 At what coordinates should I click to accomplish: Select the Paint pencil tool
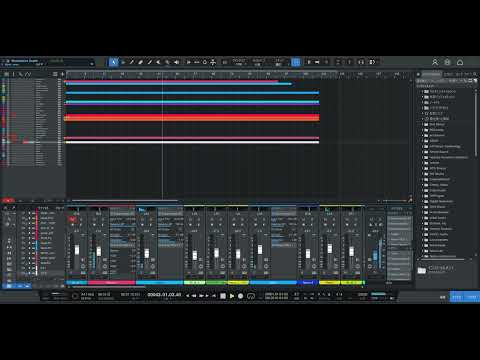(x=150, y=62)
